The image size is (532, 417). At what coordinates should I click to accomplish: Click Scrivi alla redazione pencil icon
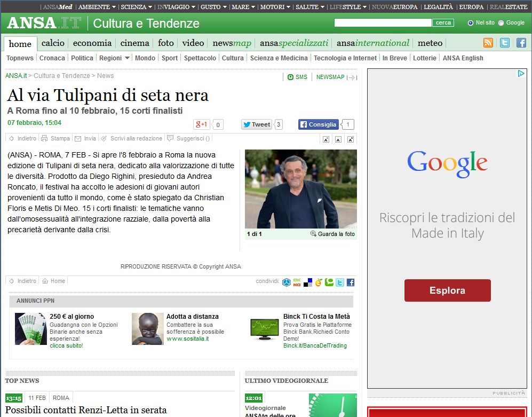(x=104, y=138)
